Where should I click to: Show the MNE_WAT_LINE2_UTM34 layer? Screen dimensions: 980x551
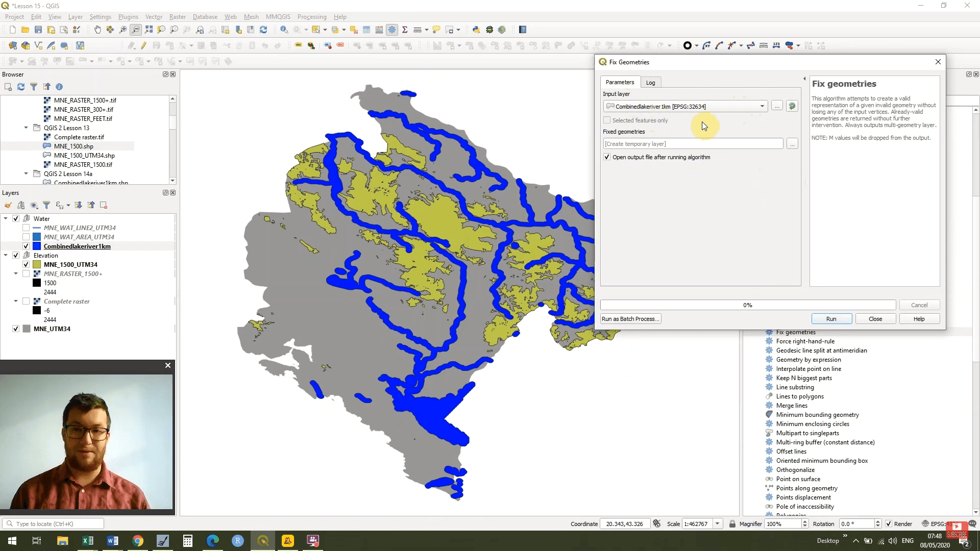[26, 228]
